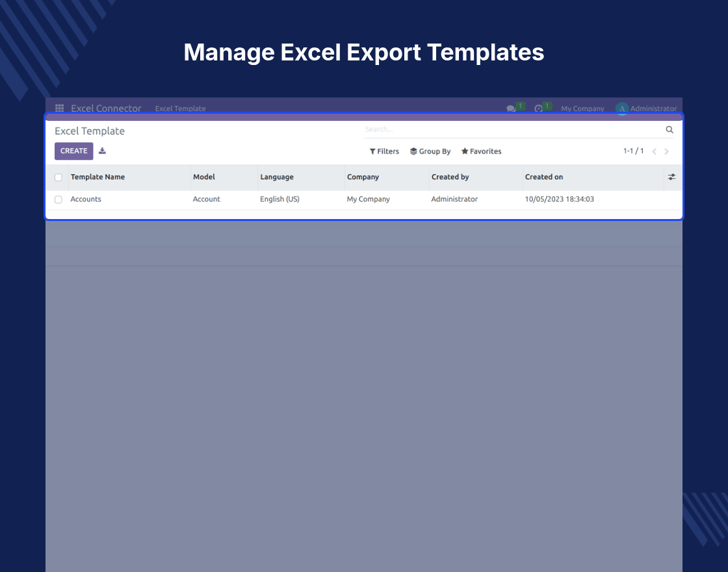Click the 10/05/2023 18:34:03 date cell
Image resolution: width=728 pixels, height=572 pixels.
point(560,199)
